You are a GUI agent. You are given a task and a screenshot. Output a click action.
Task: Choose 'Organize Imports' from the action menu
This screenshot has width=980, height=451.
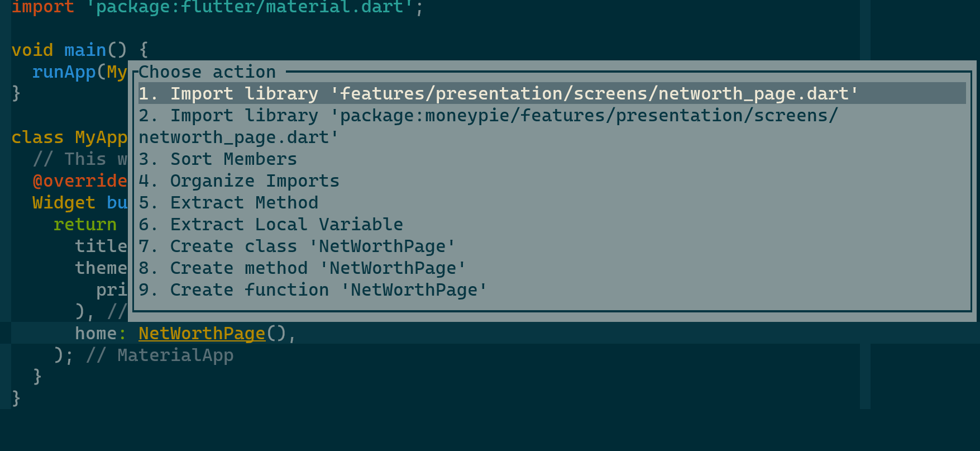click(254, 181)
